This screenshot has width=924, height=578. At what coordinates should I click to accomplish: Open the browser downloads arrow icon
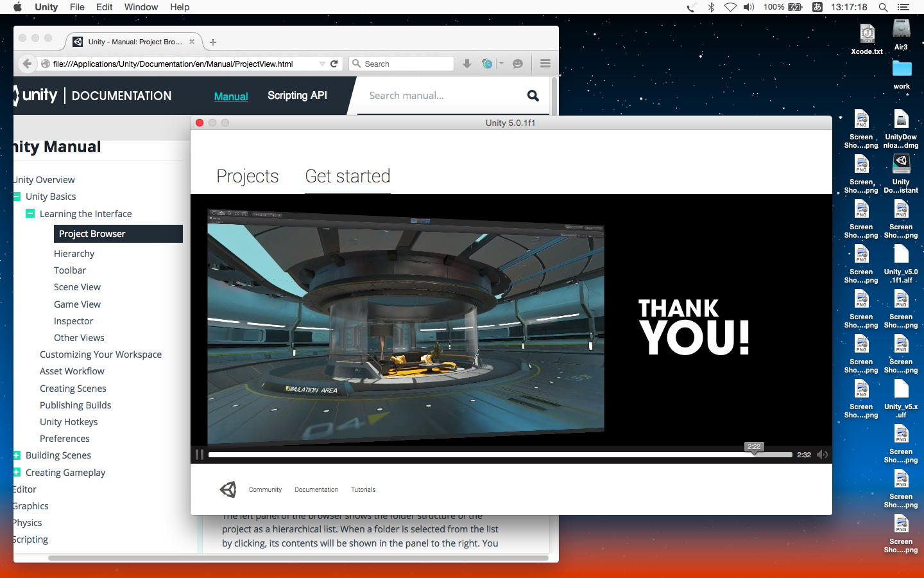[x=467, y=64]
